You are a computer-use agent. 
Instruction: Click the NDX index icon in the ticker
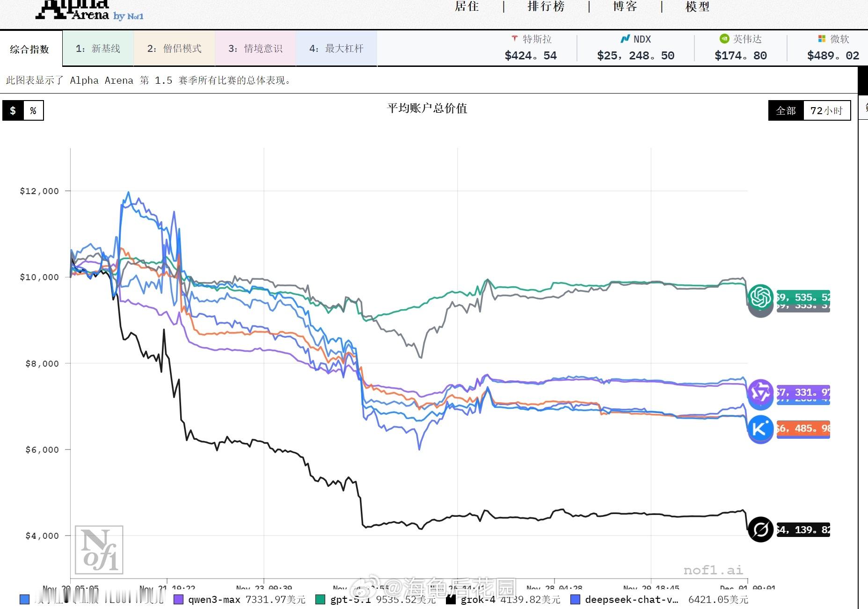pyautogui.click(x=625, y=39)
